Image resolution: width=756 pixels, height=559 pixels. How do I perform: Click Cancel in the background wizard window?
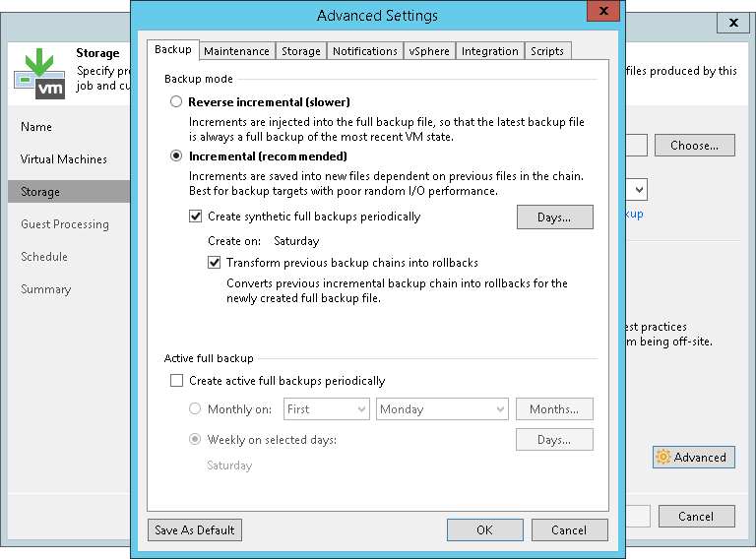(697, 516)
